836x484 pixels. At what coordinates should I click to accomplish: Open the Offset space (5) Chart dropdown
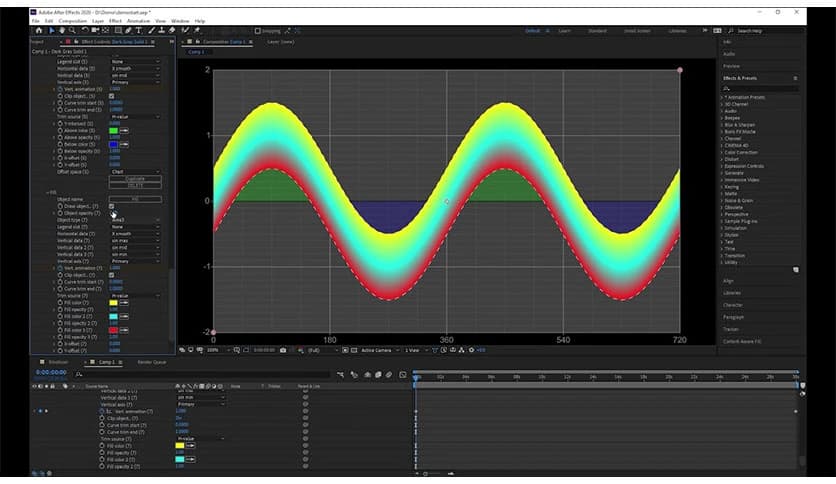tap(135, 172)
